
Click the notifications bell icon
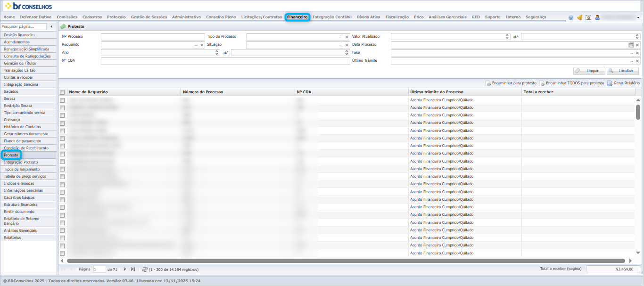579,17
